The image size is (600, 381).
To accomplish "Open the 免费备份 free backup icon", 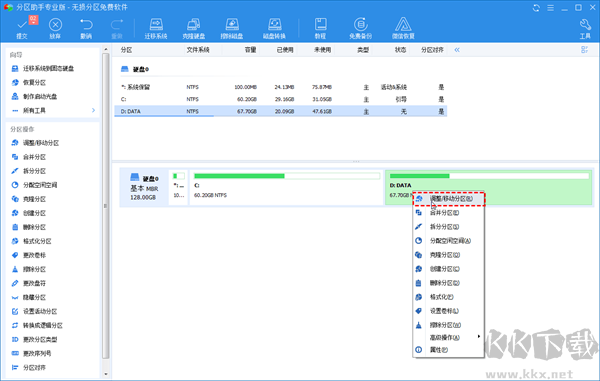I will tap(360, 28).
